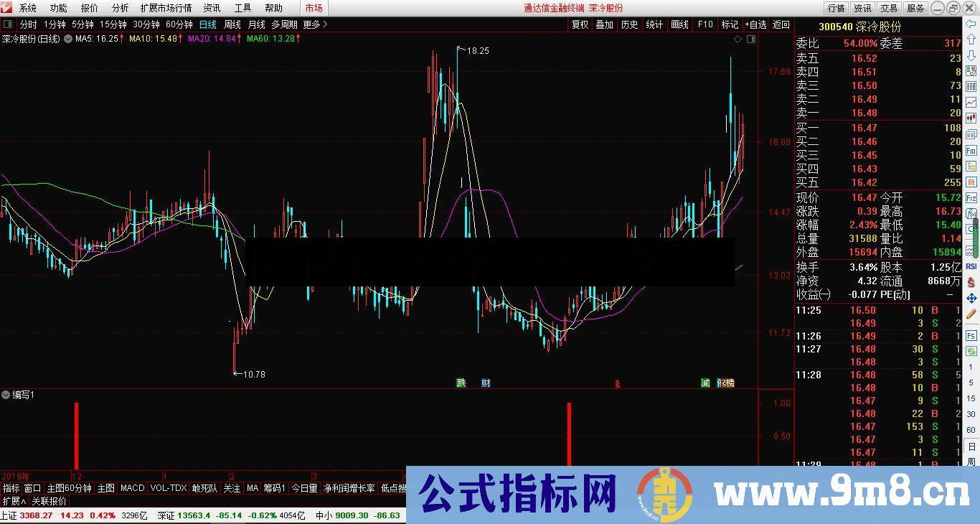
Task: Select 60-minute period in right sidebar
Action: 971,430
